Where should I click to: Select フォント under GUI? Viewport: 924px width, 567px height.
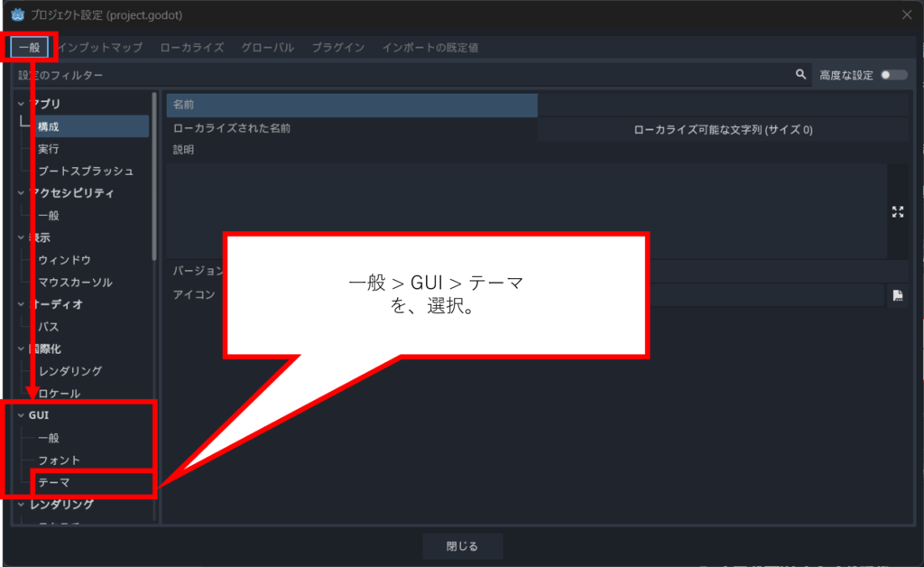coord(59,460)
